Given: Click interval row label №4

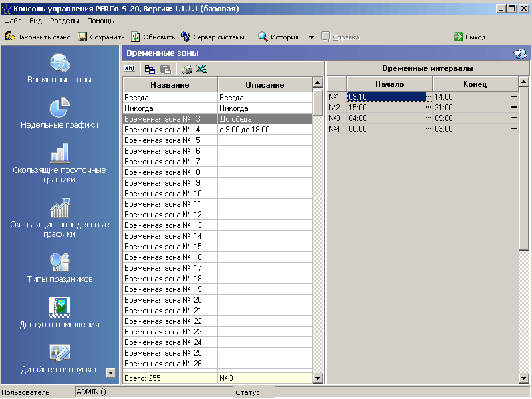Looking at the screenshot, I should click(x=337, y=128).
